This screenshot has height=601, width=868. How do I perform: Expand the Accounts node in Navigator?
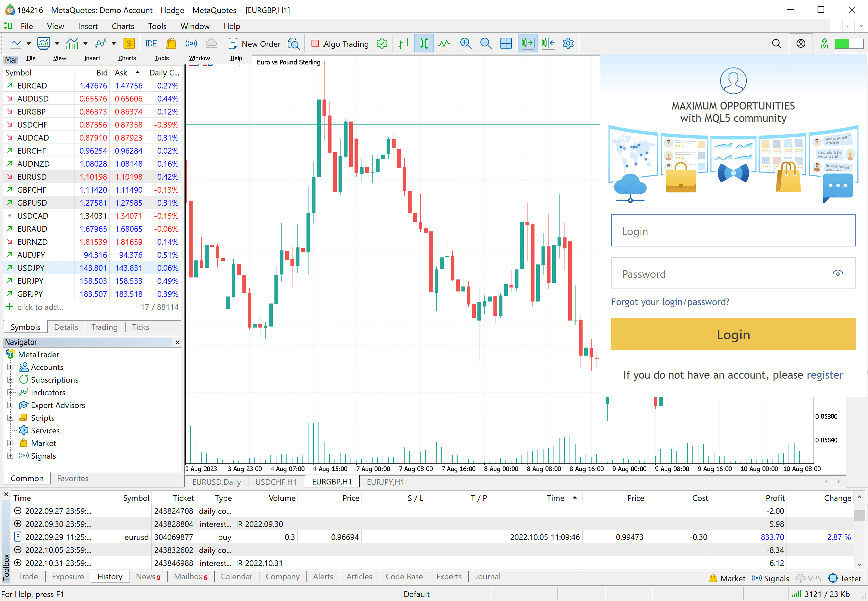click(11, 367)
